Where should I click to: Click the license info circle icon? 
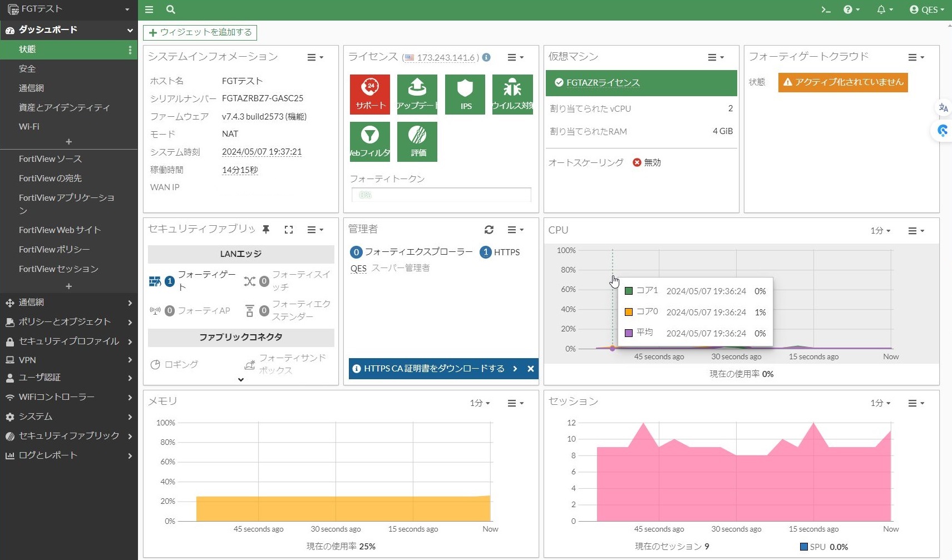(486, 57)
